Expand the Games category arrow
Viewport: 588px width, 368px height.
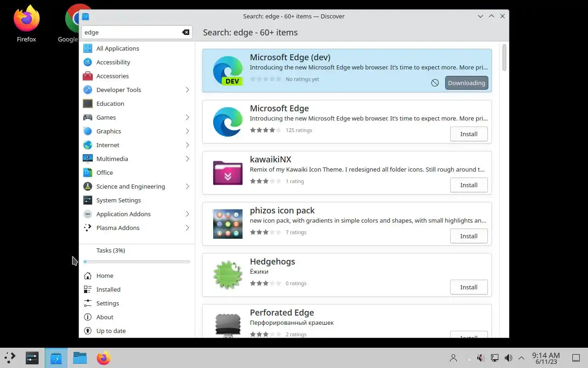point(187,117)
